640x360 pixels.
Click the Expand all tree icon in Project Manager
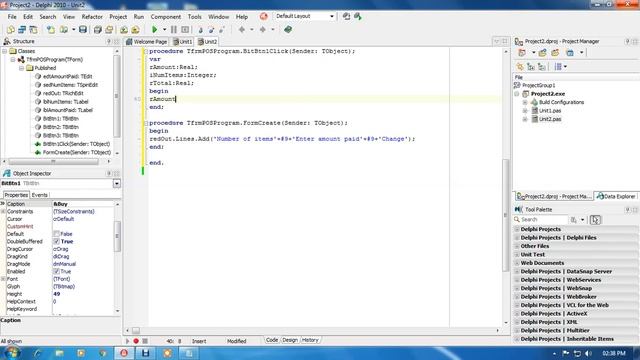(x=531, y=67)
